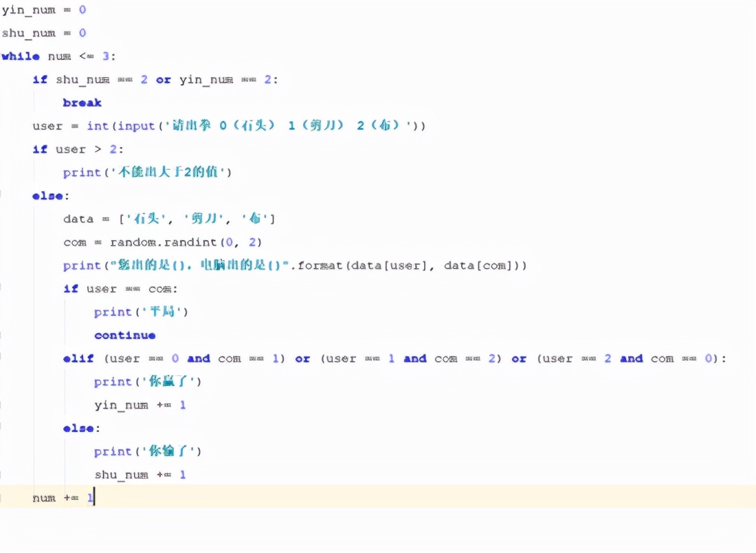Click '(user == 2 and com == 0)' clause
The image size is (756, 553).
[x=627, y=358]
